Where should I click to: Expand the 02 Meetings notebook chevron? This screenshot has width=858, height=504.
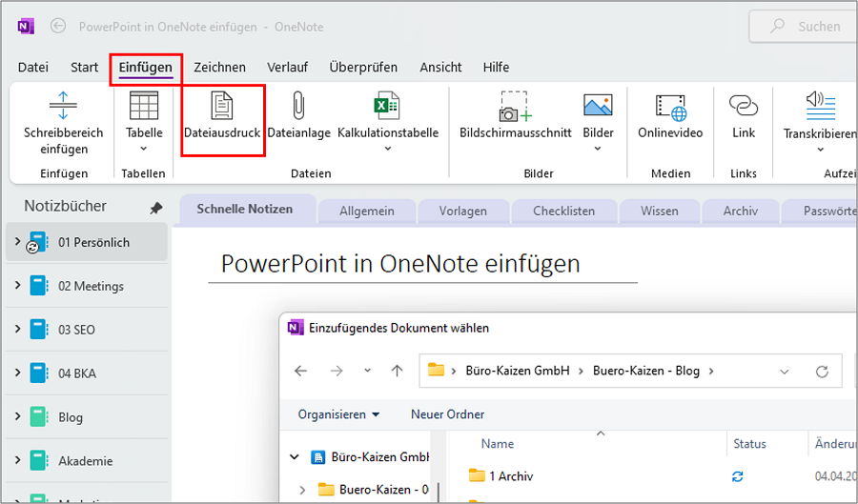pos(17,285)
